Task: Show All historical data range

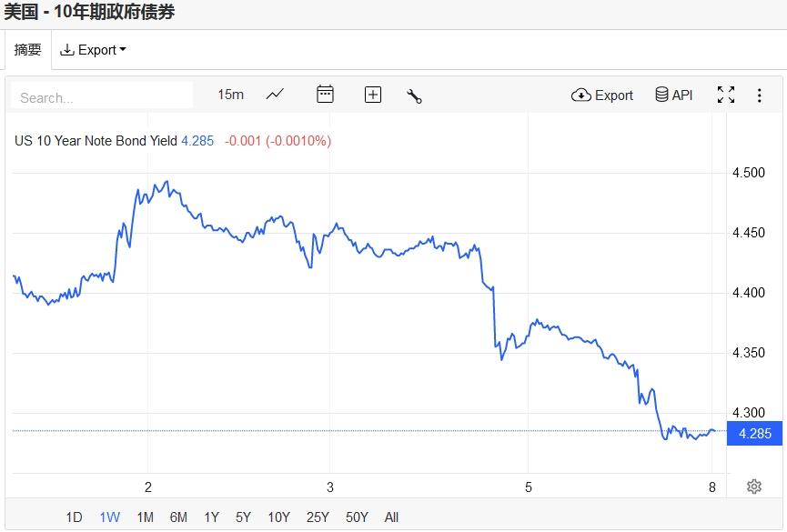Action: tap(391, 517)
